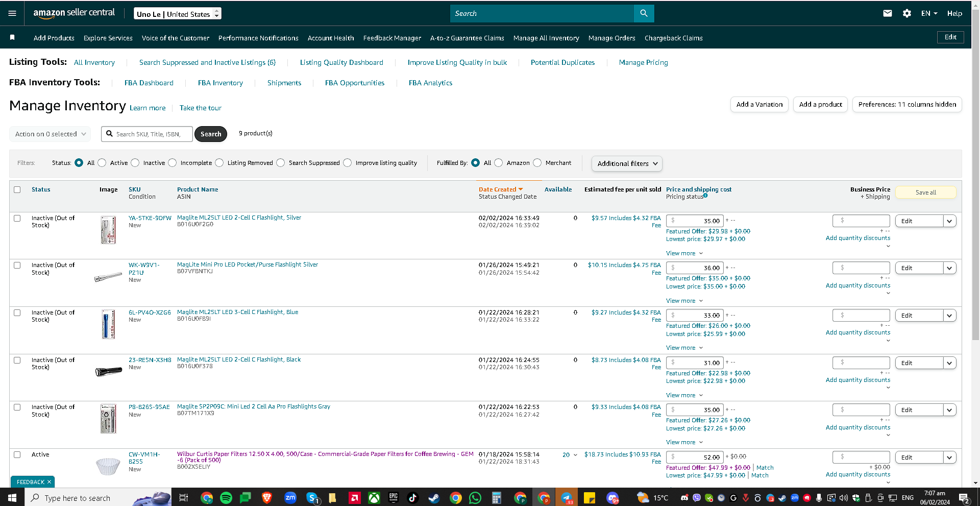Open the Take the tour link
Screen dimensions: 980x506
coord(201,108)
